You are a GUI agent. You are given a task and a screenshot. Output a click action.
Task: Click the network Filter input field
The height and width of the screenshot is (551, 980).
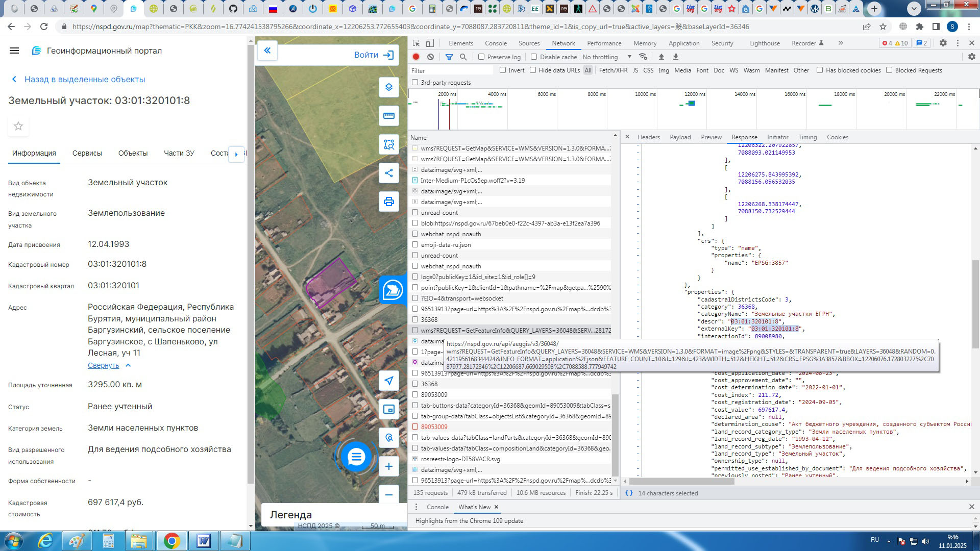click(x=452, y=71)
